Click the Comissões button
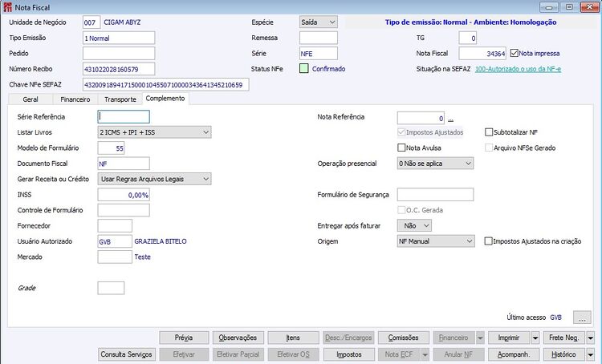 pos(404,338)
